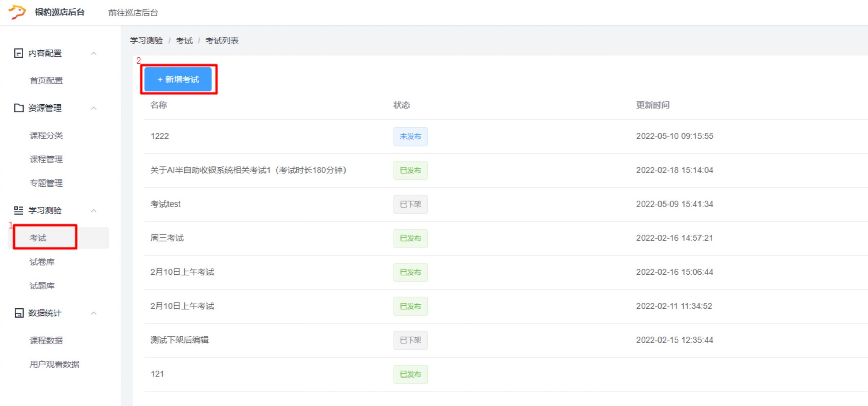The height and width of the screenshot is (406, 868).
Task: Click the 内容配置 sidebar icon
Action: (x=18, y=53)
